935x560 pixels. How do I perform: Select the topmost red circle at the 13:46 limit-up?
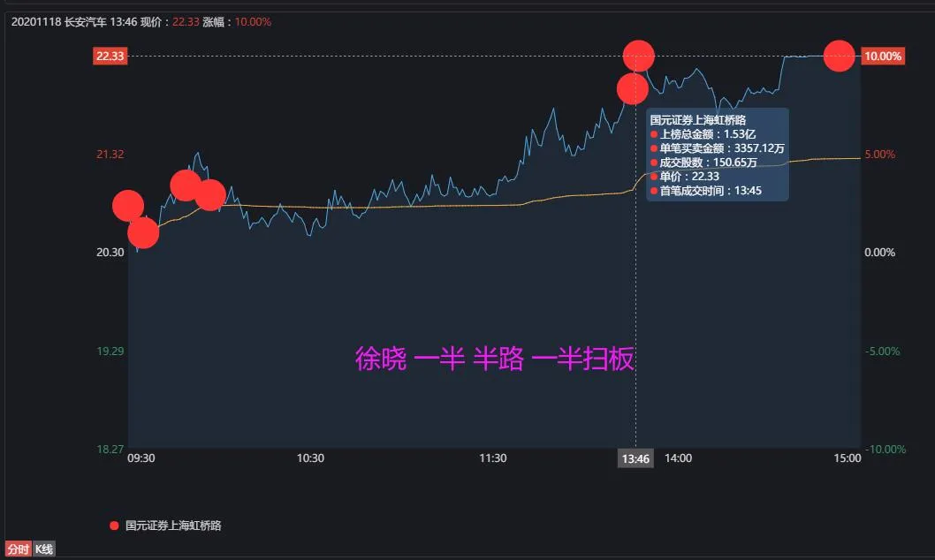click(637, 55)
